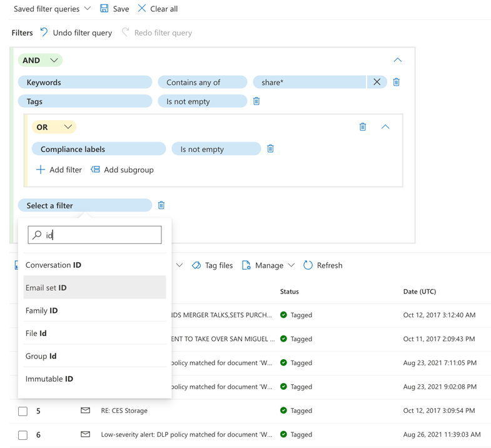Check the checkbox for row 6
Image resolution: width=491 pixels, height=448 pixels.
23,435
